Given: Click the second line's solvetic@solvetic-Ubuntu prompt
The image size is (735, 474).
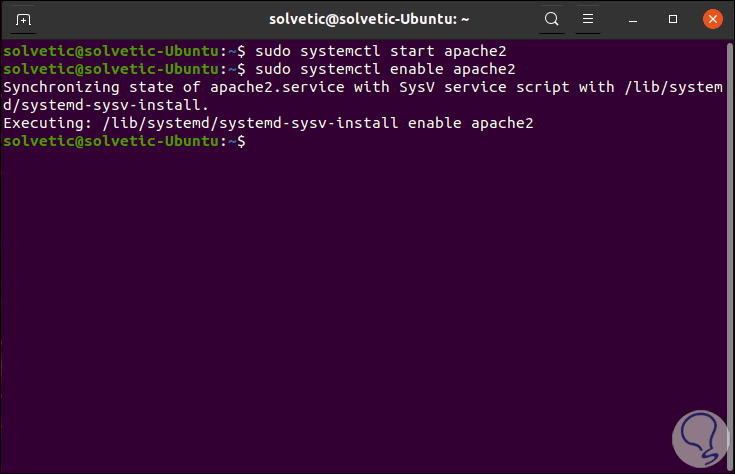Looking at the screenshot, I should coord(110,69).
